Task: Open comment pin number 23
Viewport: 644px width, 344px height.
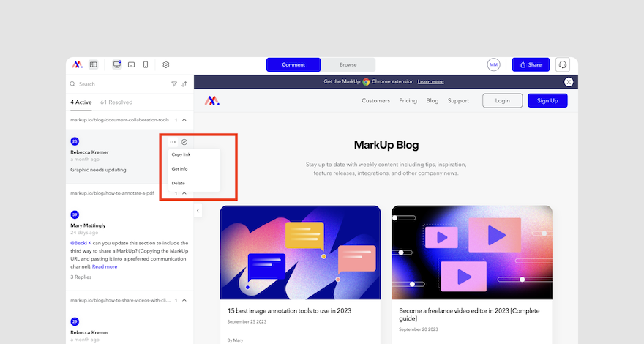Action: pyautogui.click(x=75, y=141)
